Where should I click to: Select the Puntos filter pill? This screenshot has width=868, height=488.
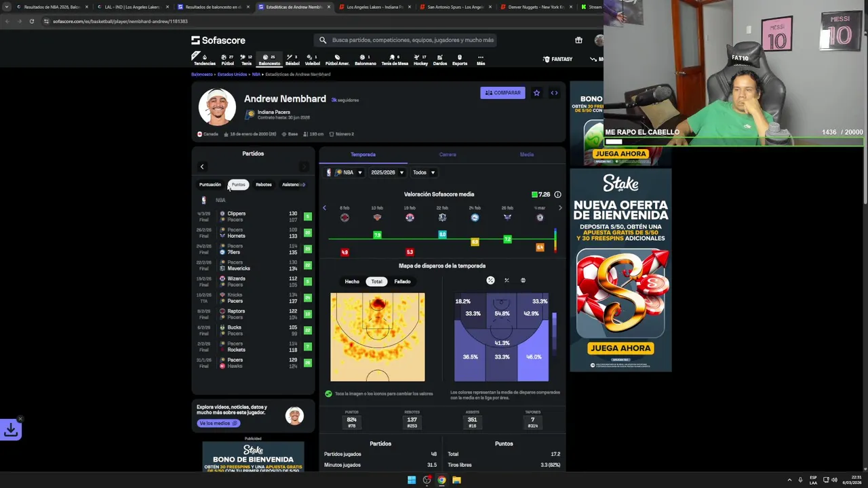tap(238, 184)
